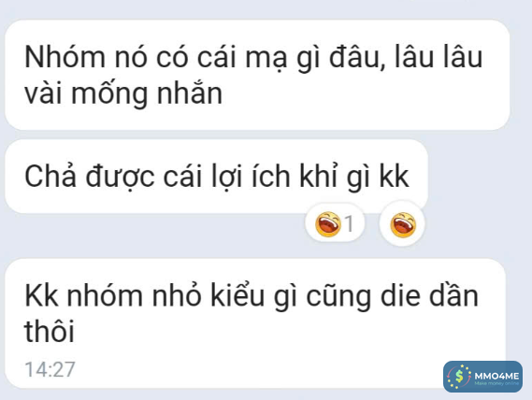The image size is (532, 400).
Task: Tap the standalone laughing emoji reaction button
Action: click(x=402, y=224)
